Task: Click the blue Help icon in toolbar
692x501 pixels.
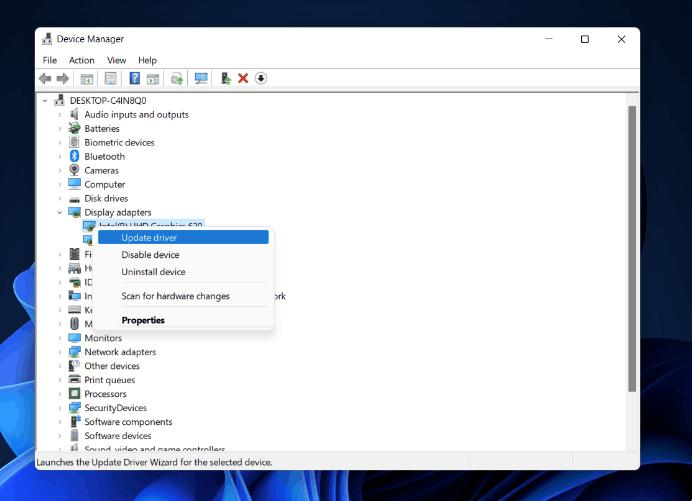Action: click(135, 78)
